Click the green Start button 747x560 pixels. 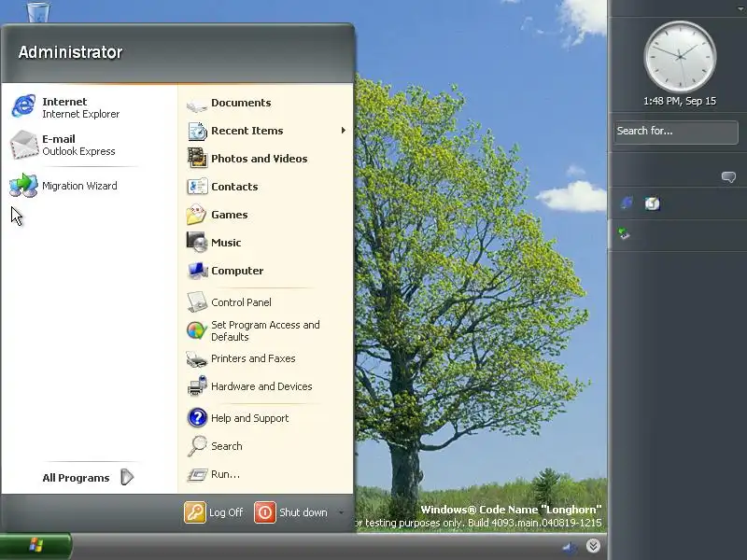point(35,546)
